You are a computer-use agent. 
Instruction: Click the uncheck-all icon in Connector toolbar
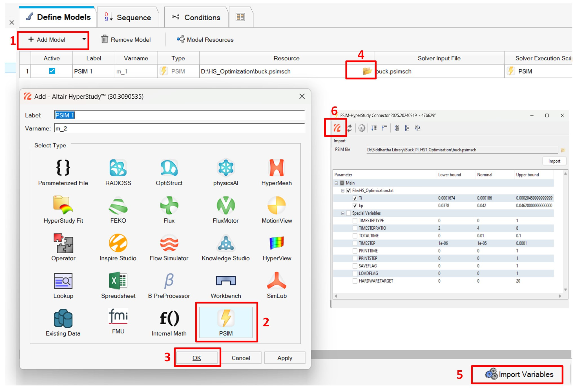click(407, 128)
